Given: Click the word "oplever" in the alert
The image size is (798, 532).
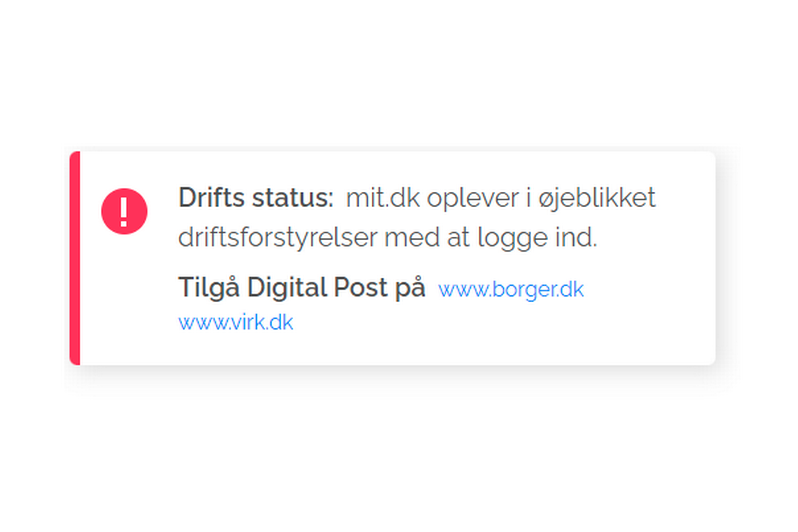Looking at the screenshot, I should point(473,199).
